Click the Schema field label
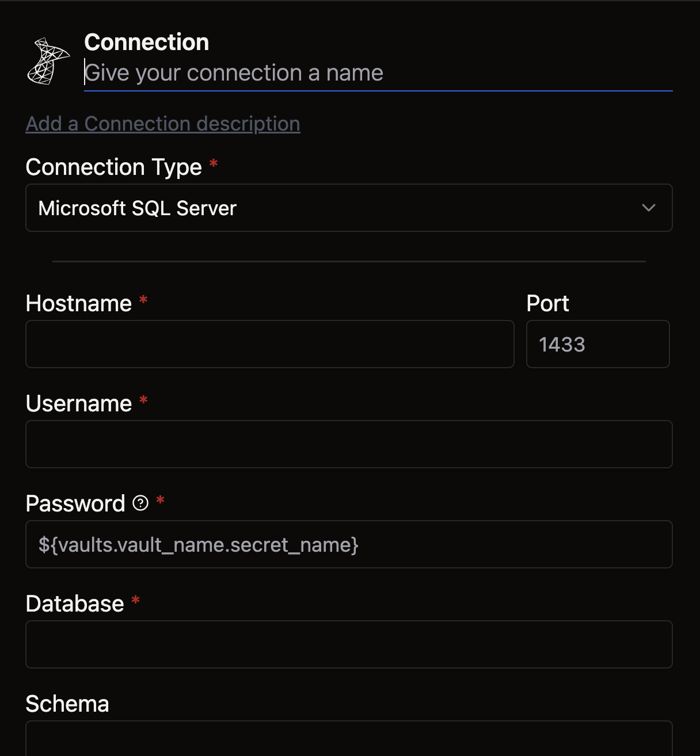 click(67, 704)
